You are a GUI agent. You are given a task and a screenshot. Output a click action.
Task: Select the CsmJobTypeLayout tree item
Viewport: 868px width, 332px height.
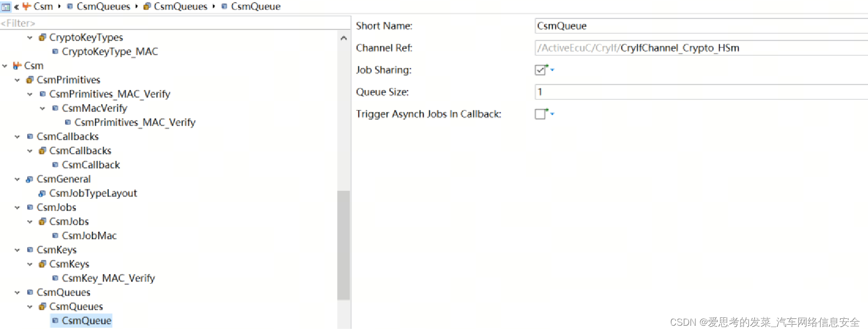pyautogui.click(x=93, y=193)
